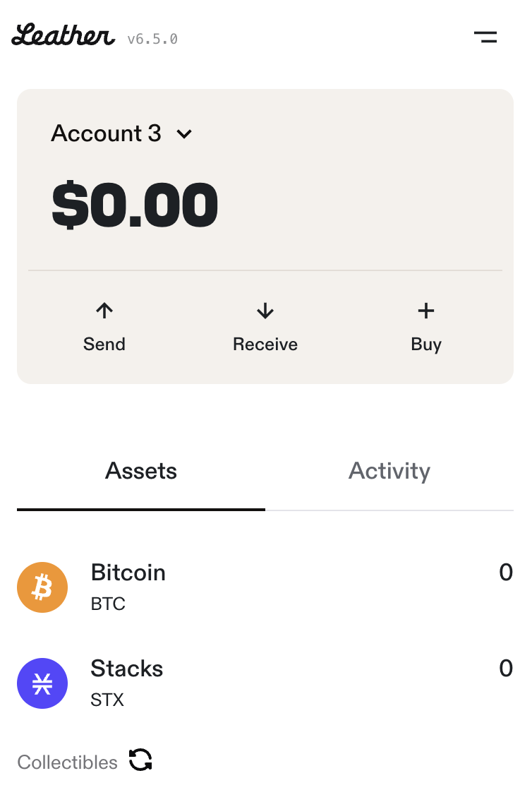Click the Receive down-arrow icon
This screenshot has width=532, height=802.
pos(265,311)
